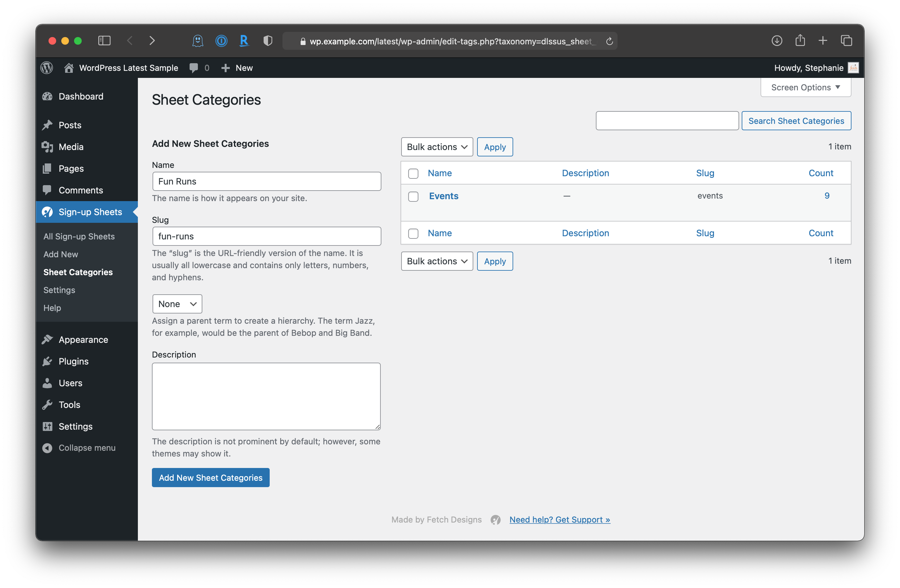The height and width of the screenshot is (588, 900).
Task: Open a new tab with plus icon
Action: [x=823, y=41]
